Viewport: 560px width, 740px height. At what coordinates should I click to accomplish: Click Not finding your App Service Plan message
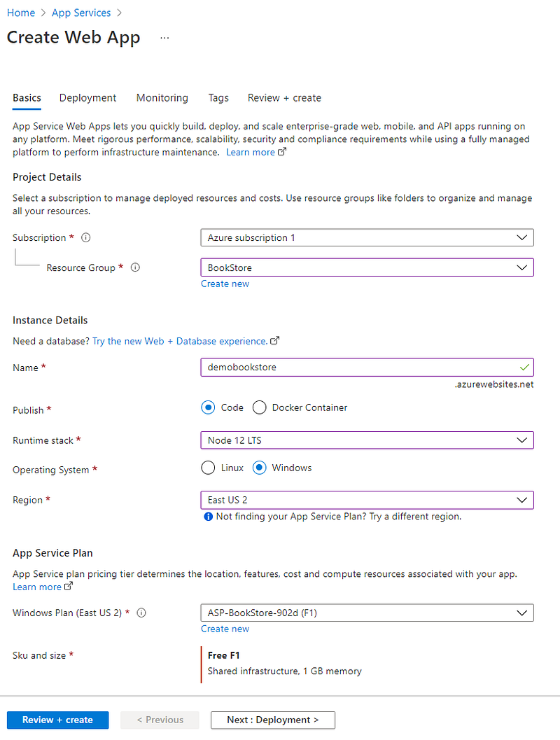point(339,516)
